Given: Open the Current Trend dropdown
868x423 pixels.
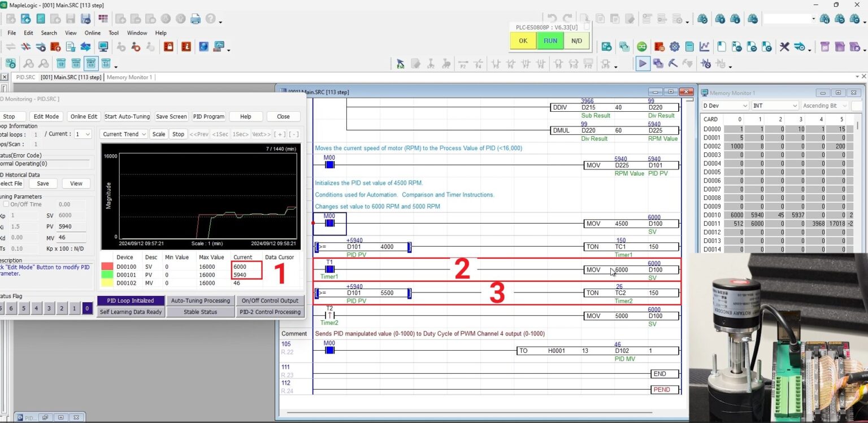Looking at the screenshot, I should pyautogui.click(x=123, y=134).
